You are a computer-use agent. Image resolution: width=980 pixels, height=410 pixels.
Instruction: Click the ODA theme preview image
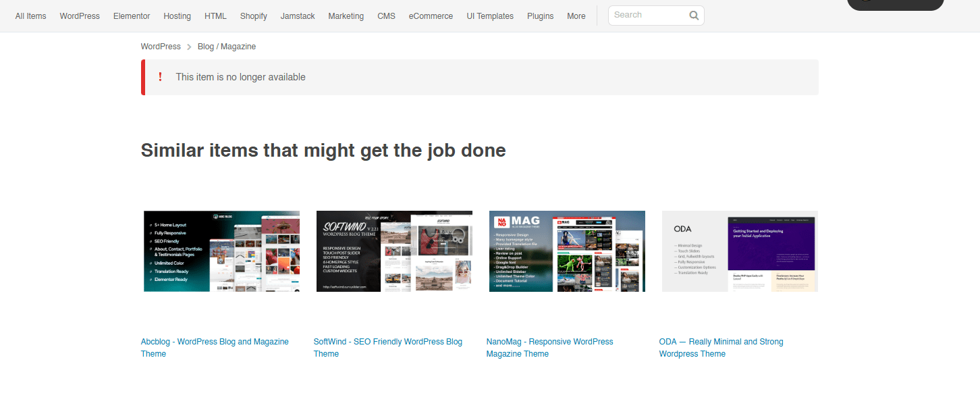click(740, 251)
